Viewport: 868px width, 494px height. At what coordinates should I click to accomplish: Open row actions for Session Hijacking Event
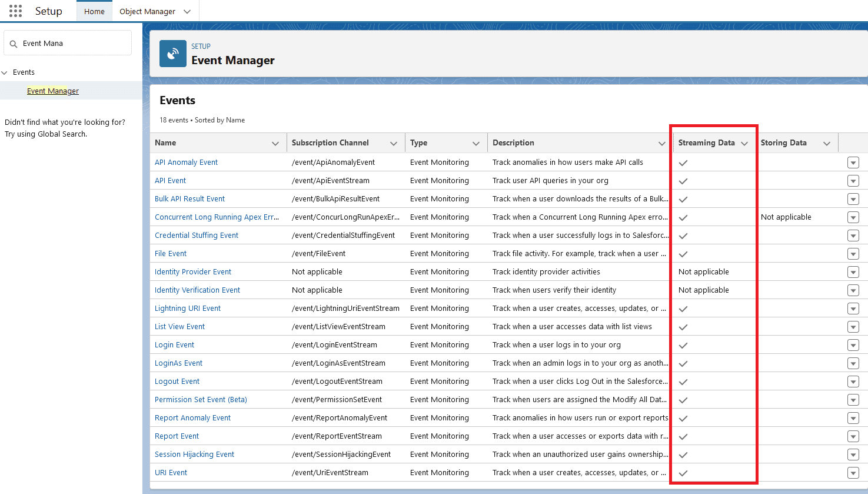(x=853, y=455)
